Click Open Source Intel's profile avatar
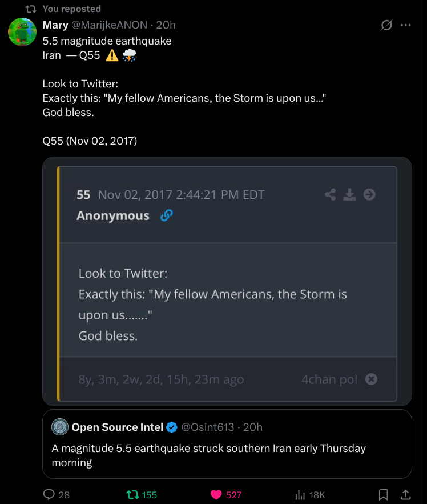Viewport: 427px width, 504px height. 60,427
